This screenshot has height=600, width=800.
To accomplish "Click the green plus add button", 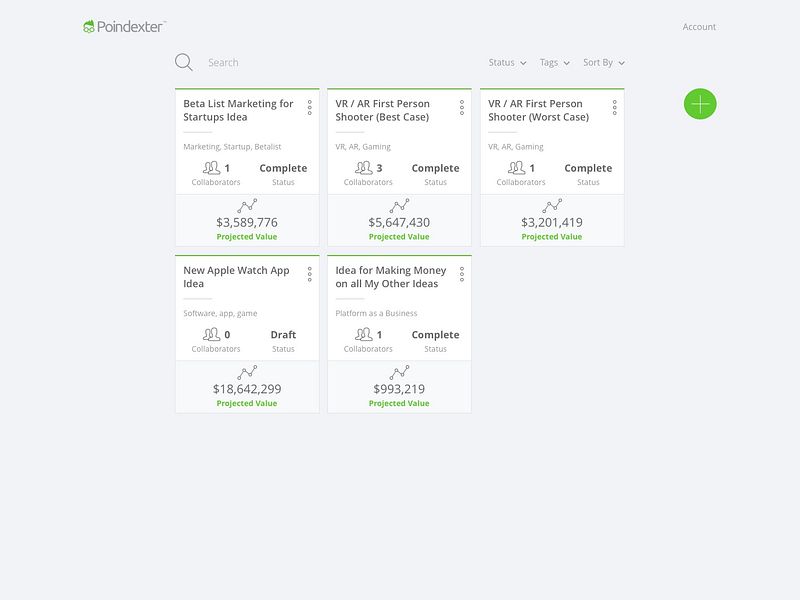I will [x=700, y=104].
